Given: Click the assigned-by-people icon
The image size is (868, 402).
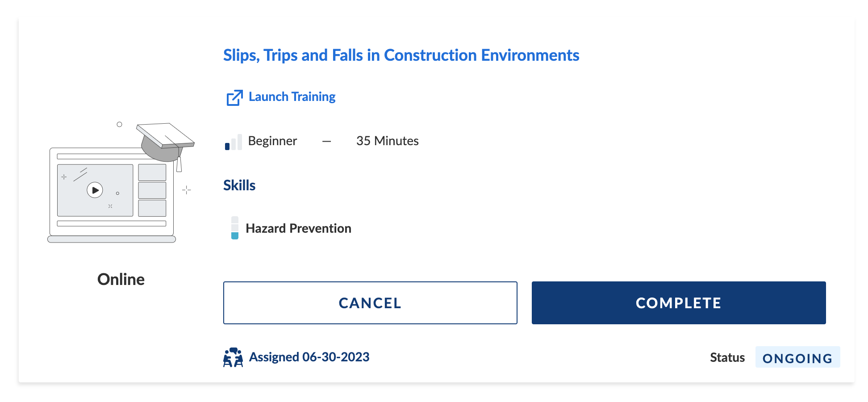Looking at the screenshot, I should click(233, 357).
